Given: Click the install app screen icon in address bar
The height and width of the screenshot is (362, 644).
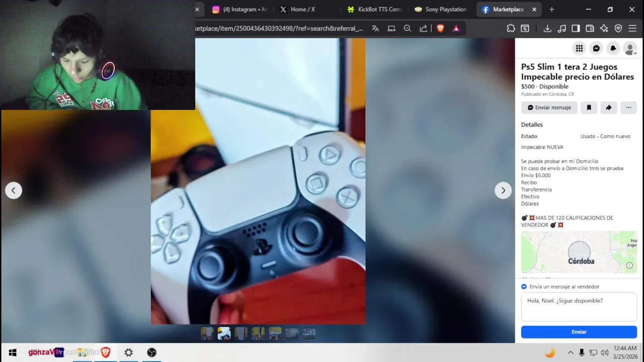Looking at the screenshot, I should pos(391,29).
